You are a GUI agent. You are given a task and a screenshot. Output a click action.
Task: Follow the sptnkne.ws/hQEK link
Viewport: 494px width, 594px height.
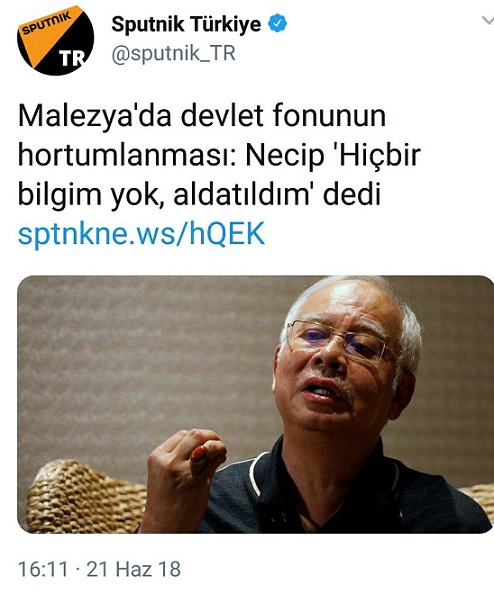141,234
